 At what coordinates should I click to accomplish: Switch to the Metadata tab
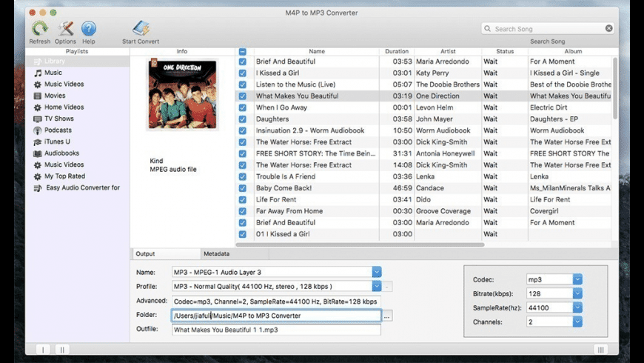coord(235,253)
